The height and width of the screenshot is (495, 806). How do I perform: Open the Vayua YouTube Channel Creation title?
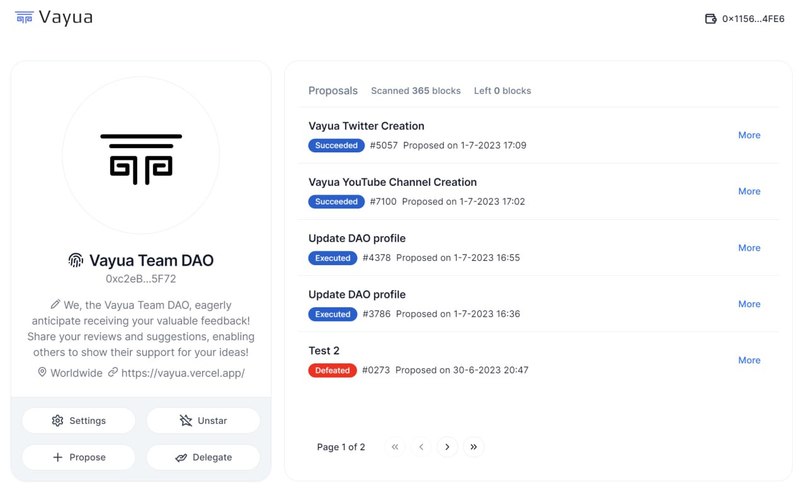(393, 182)
